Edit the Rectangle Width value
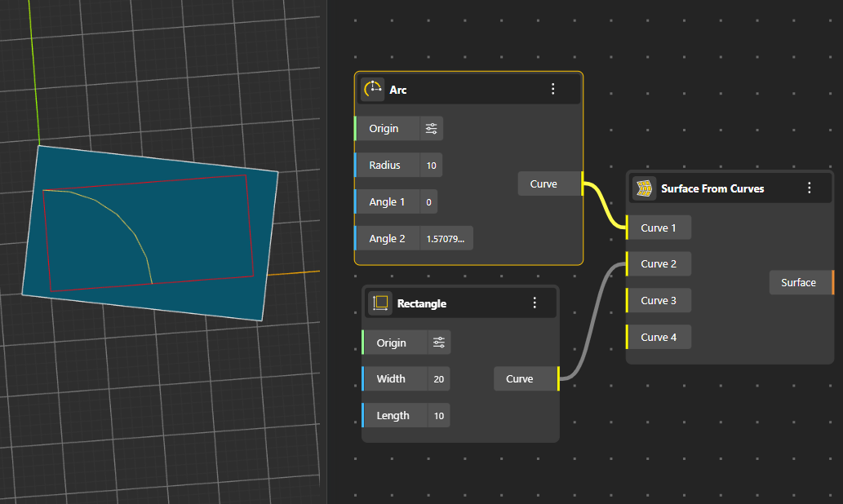843x504 pixels. click(438, 379)
